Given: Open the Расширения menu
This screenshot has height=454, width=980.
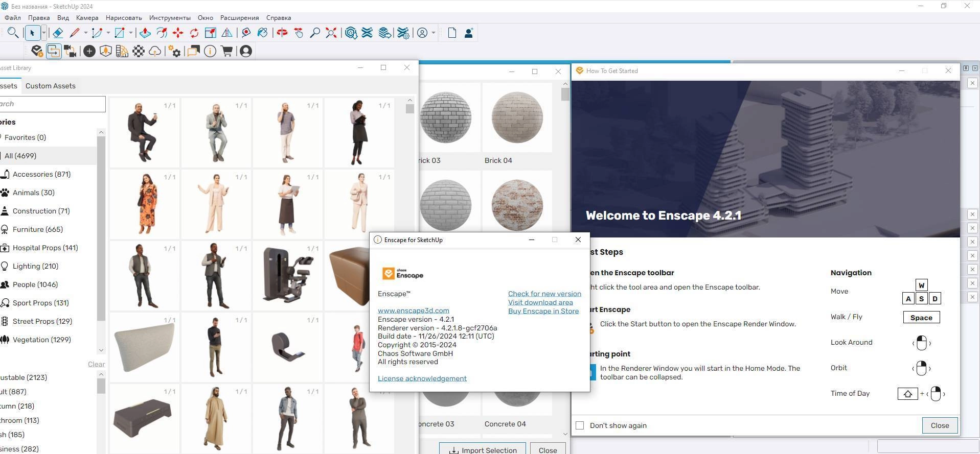Looking at the screenshot, I should 239,18.
